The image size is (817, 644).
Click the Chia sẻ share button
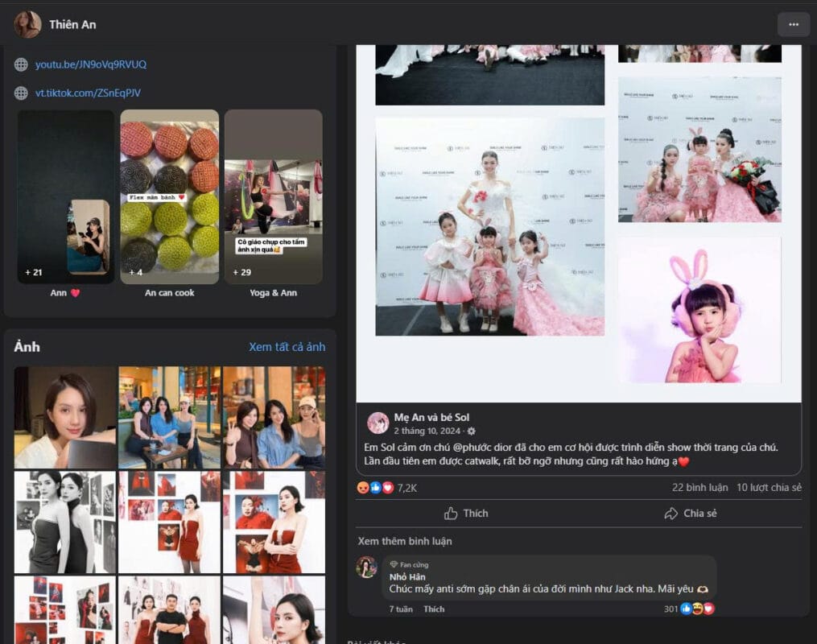coord(691,514)
